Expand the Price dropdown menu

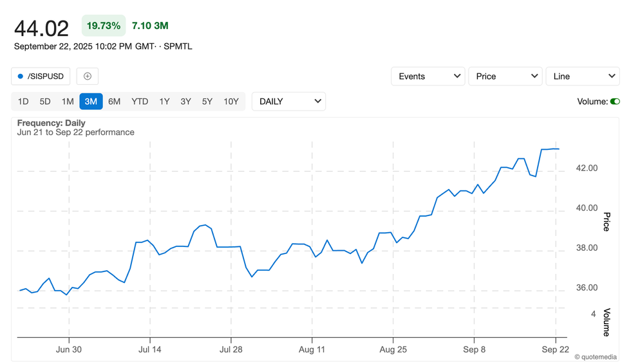point(505,76)
